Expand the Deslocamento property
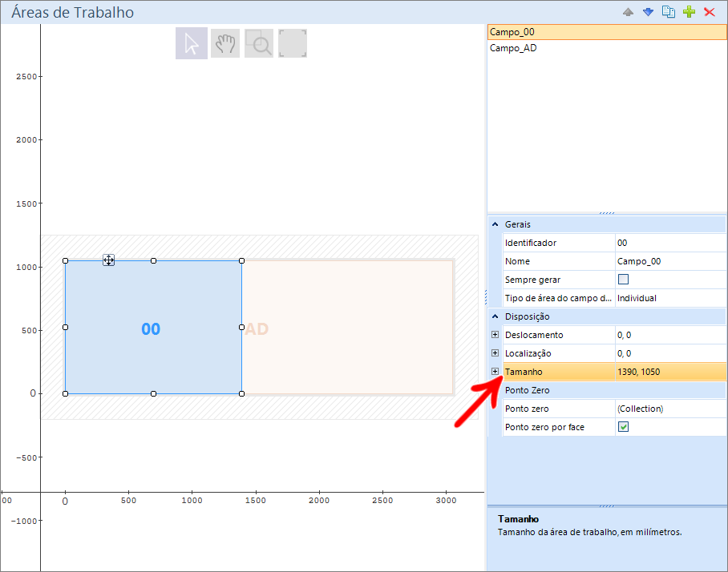728x572 pixels. tap(495, 335)
